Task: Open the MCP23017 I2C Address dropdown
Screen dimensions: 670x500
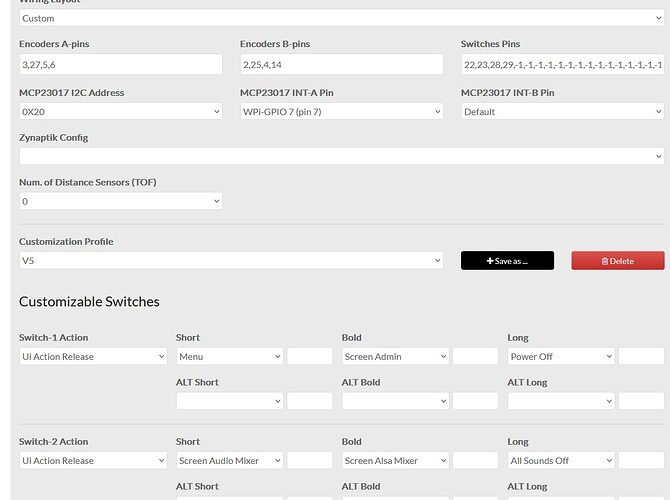Action: tap(120, 112)
